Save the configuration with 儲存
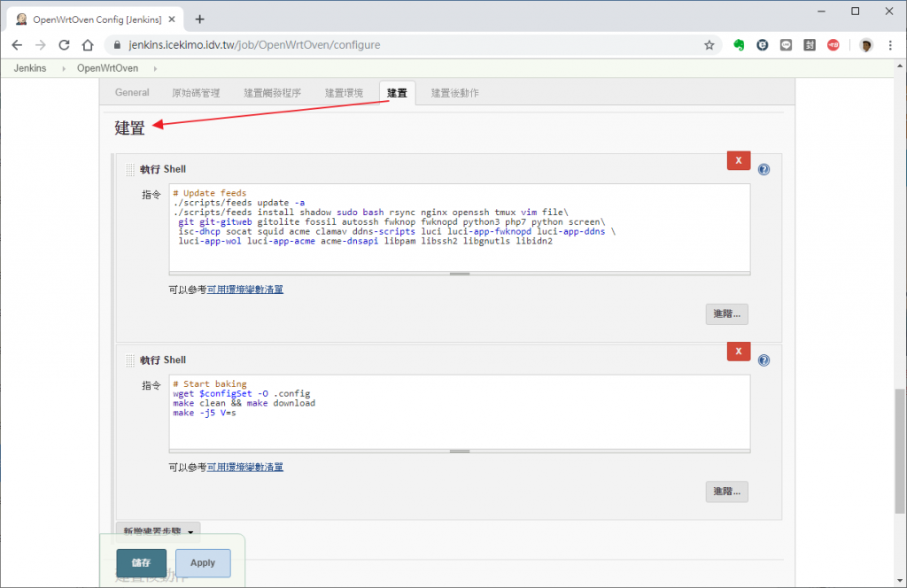 (141, 562)
